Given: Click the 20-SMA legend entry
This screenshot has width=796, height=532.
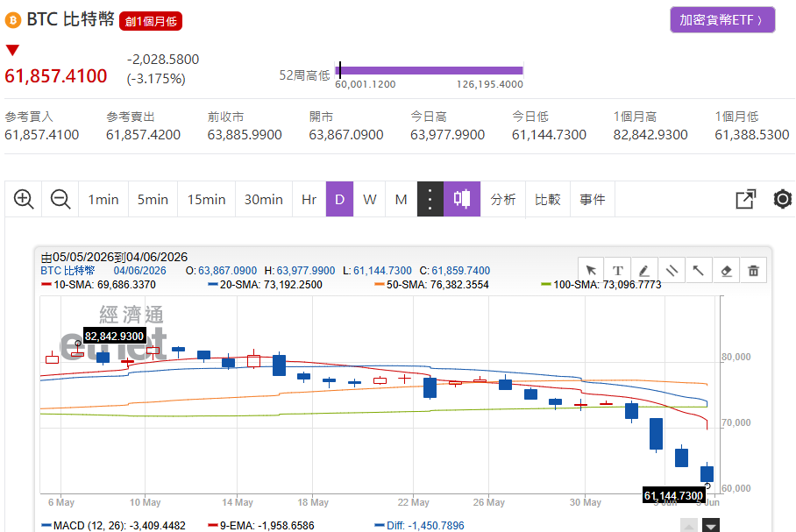Looking at the screenshot, I should point(265,285).
